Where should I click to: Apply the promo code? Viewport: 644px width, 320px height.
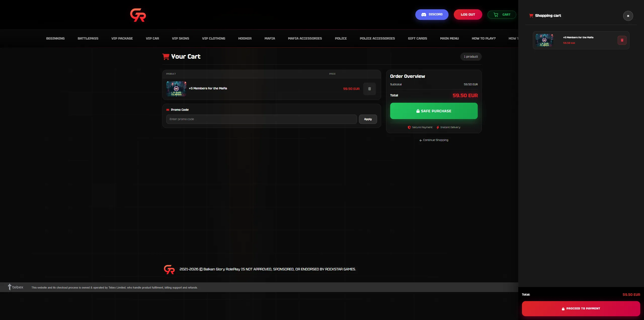[x=368, y=119]
